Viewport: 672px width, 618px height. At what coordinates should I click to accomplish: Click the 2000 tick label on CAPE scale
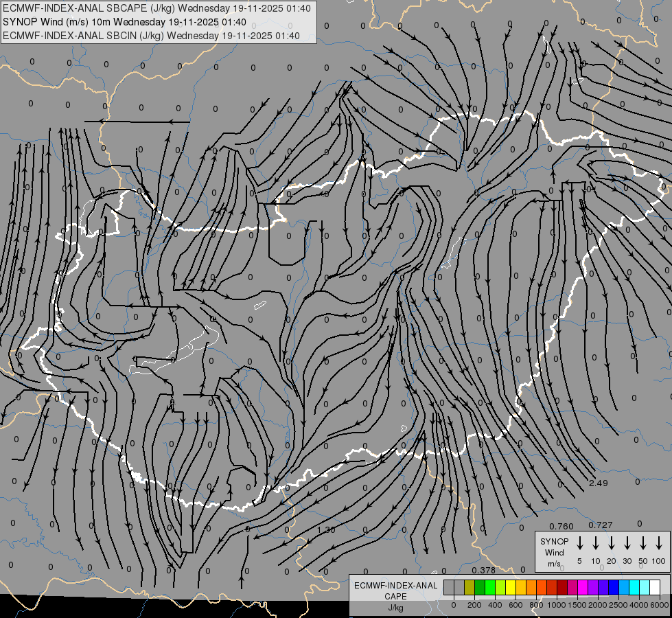(598, 605)
